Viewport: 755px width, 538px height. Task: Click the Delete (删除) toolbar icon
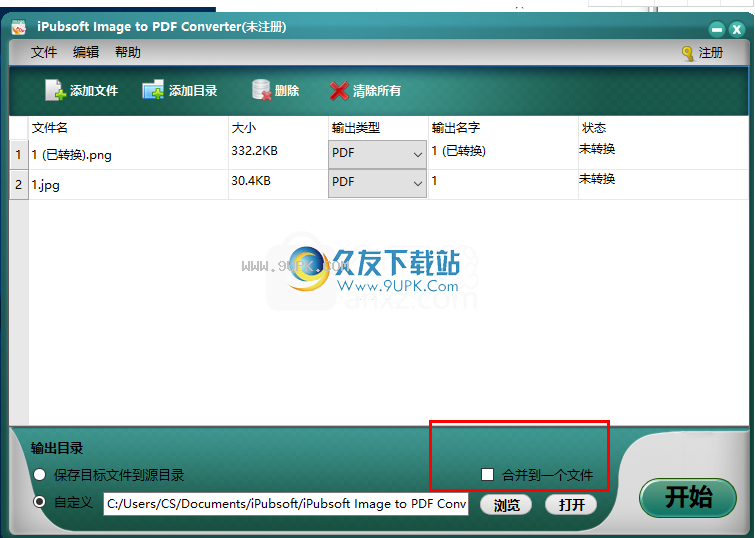(262, 90)
